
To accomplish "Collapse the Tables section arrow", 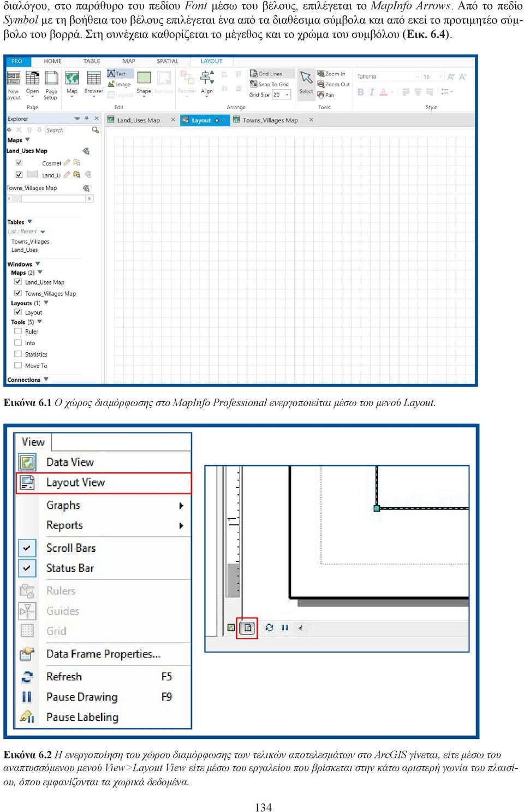I will coord(30,222).
